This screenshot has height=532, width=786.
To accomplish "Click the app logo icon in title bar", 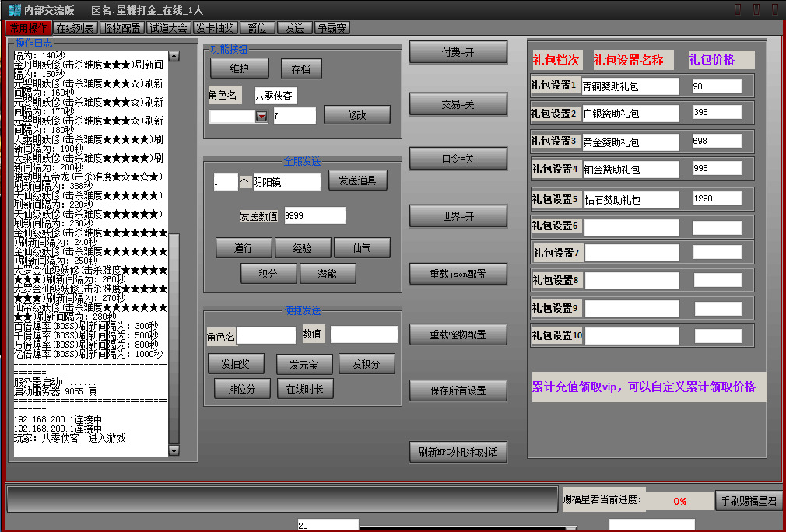I will (12, 9).
